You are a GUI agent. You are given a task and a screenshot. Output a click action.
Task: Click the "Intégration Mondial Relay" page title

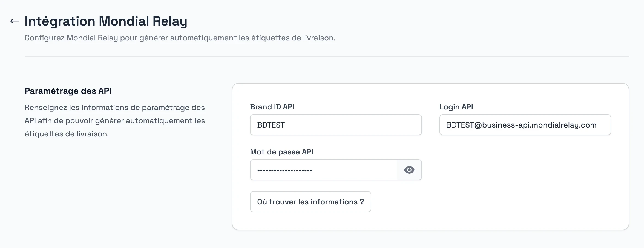pyautogui.click(x=106, y=21)
